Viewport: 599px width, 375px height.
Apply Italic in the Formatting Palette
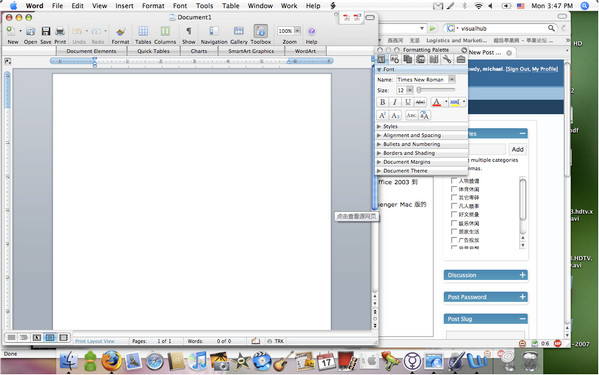click(395, 102)
